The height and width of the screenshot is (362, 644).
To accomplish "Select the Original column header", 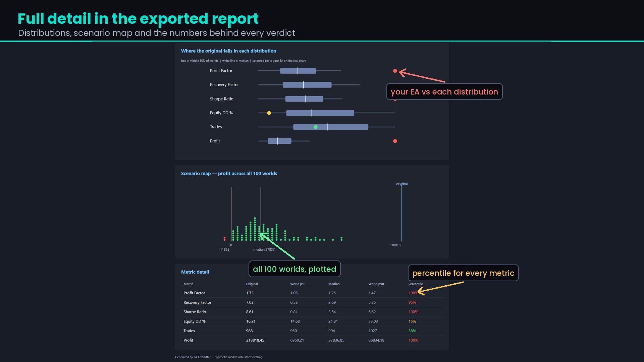I will click(252, 284).
